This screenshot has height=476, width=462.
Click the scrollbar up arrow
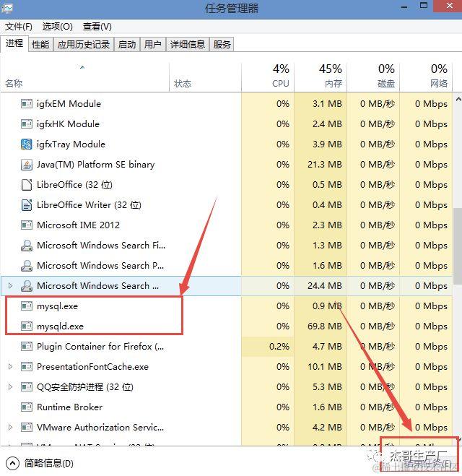(x=458, y=99)
